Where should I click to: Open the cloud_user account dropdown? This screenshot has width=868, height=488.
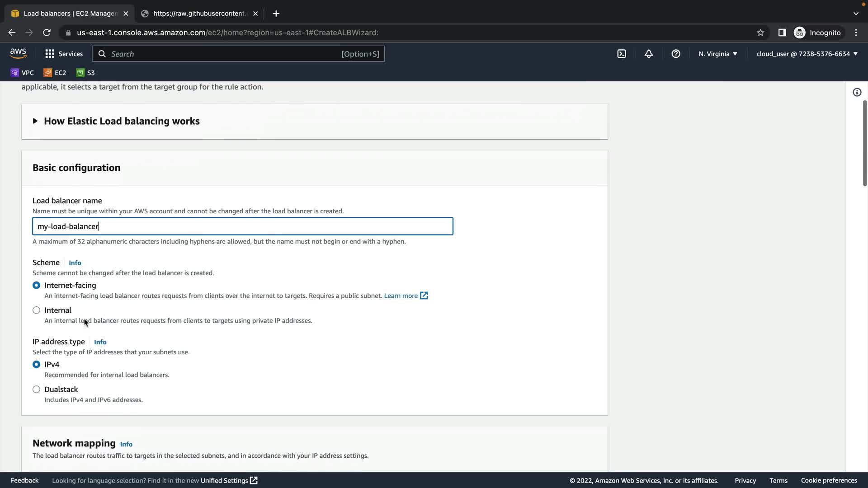tap(807, 54)
